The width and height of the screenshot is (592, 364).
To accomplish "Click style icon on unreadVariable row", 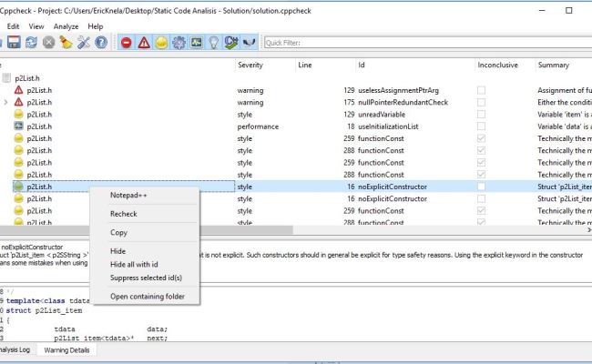I will pos(18,115).
